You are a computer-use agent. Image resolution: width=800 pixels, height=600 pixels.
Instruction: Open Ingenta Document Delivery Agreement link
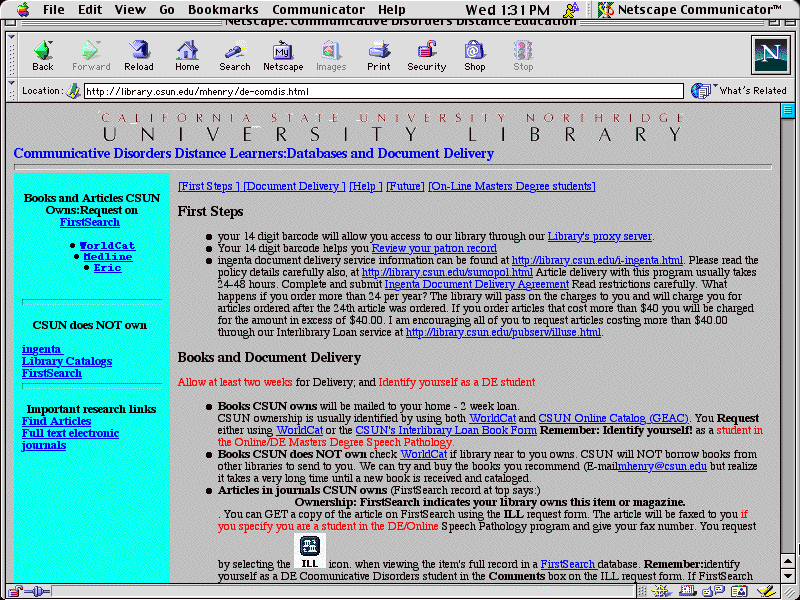point(477,284)
